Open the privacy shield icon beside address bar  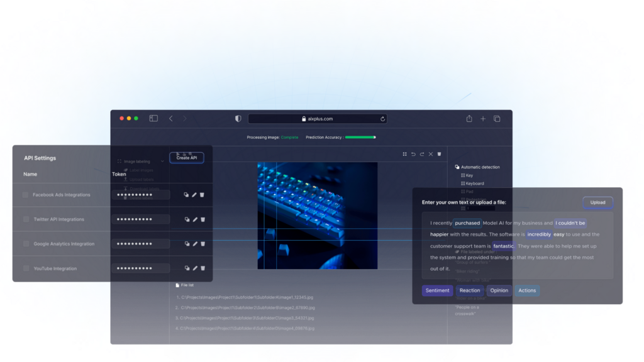[238, 119]
